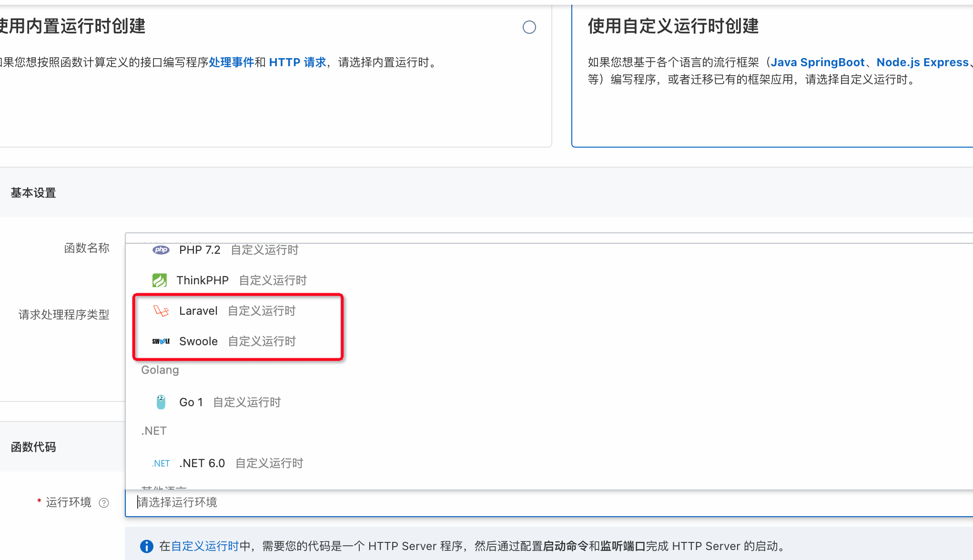This screenshot has height=560, width=973.
Task: Click the Swoole logo icon
Action: [x=161, y=341]
